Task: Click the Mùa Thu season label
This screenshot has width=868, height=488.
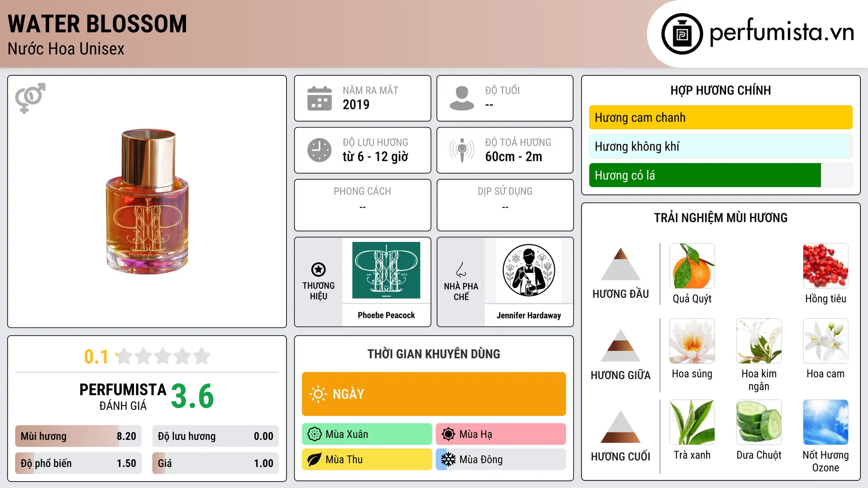Action: coord(344,460)
